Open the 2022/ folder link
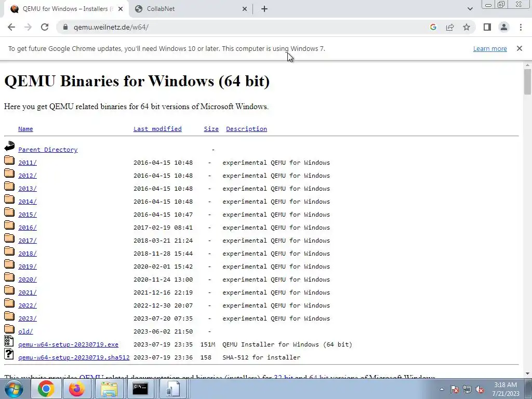 (x=28, y=305)
